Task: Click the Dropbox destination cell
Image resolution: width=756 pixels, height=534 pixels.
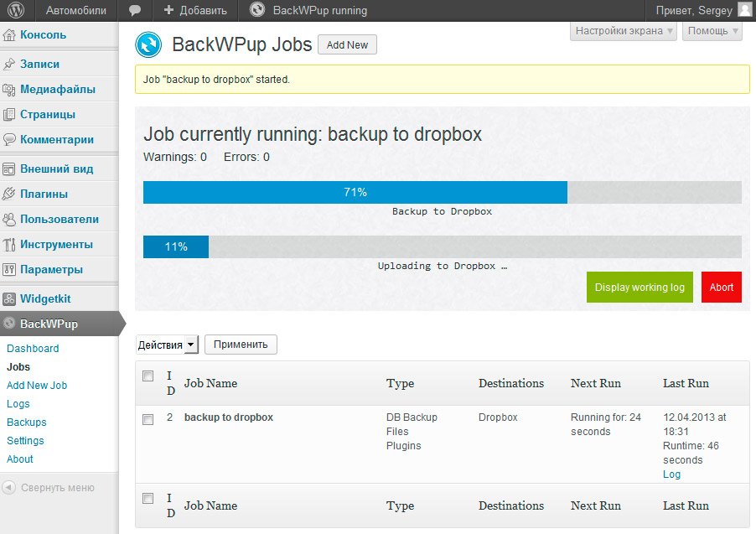Action: coord(498,417)
